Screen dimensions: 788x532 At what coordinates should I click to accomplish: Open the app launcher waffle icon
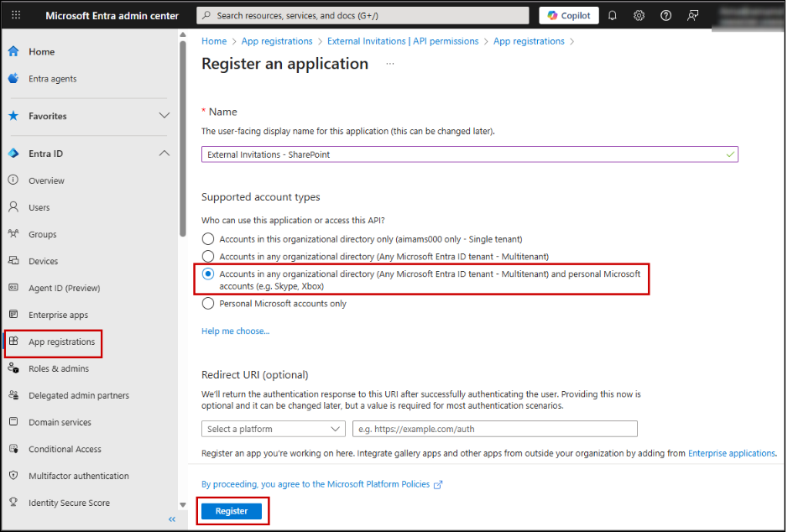point(17,15)
